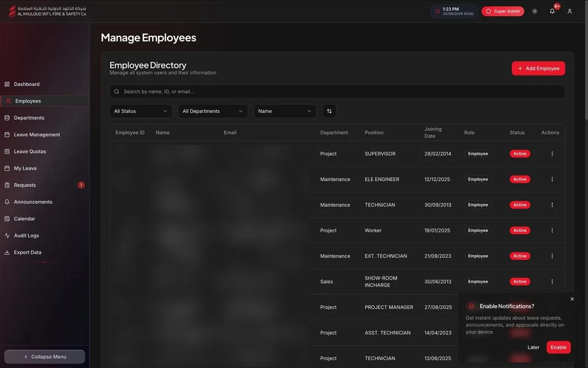Click the Add Employee button

click(x=538, y=69)
